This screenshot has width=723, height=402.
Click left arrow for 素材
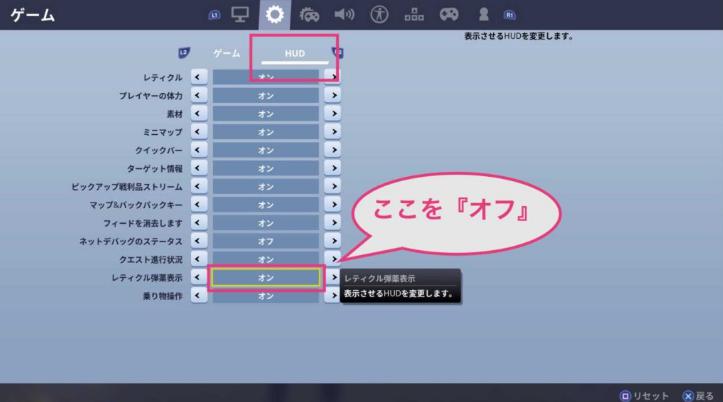[x=199, y=113]
